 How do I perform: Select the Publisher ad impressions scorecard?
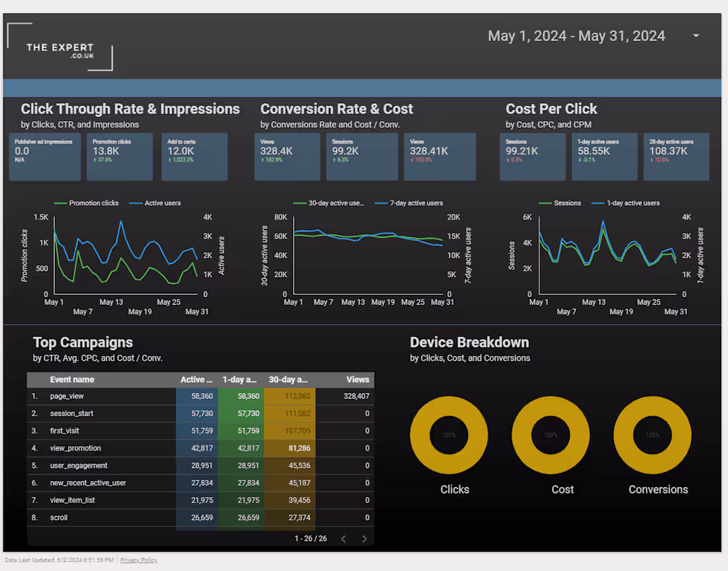click(44, 157)
